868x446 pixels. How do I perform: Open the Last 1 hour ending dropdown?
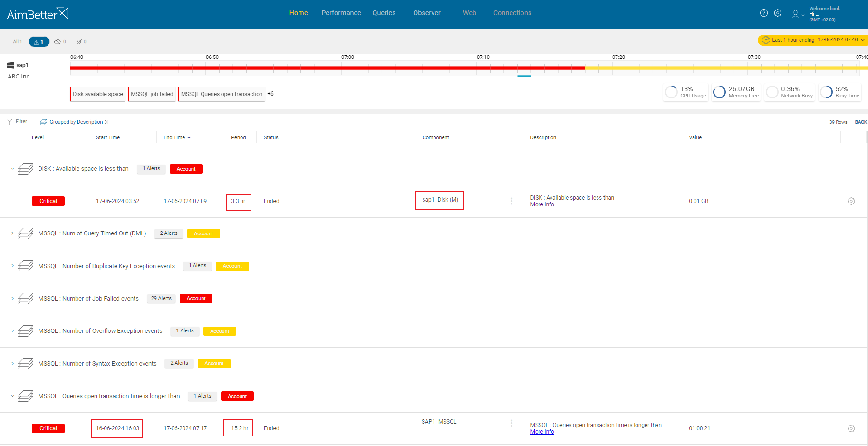pos(813,40)
